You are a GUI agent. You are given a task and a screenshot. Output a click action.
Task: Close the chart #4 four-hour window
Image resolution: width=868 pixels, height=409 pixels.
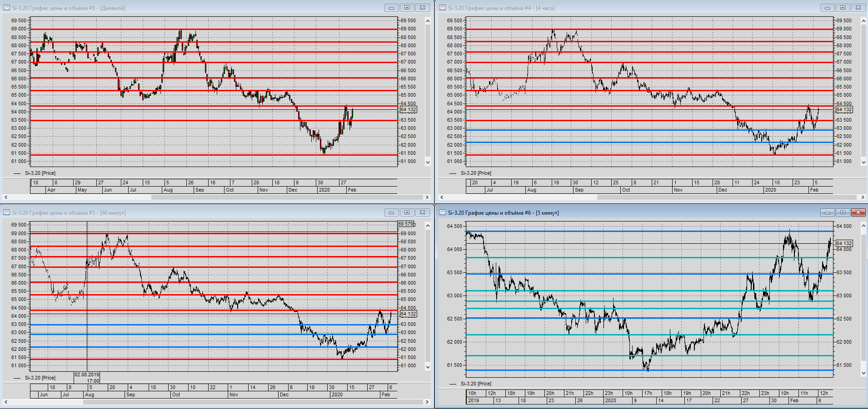click(858, 8)
